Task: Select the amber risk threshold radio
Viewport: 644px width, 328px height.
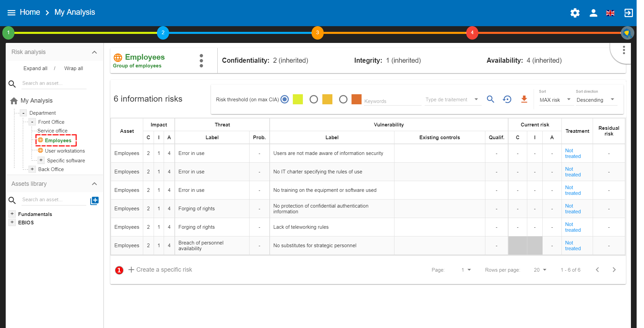Action: tap(314, 100)
